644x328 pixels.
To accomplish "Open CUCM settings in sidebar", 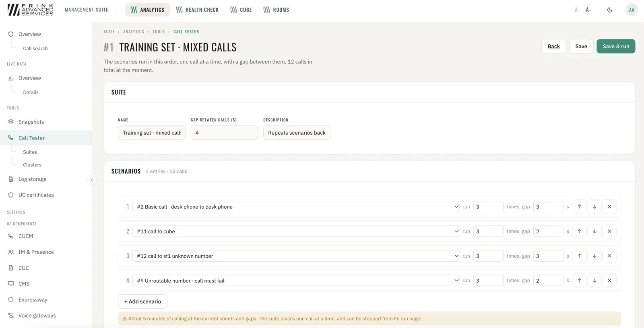I will [46, 236].
